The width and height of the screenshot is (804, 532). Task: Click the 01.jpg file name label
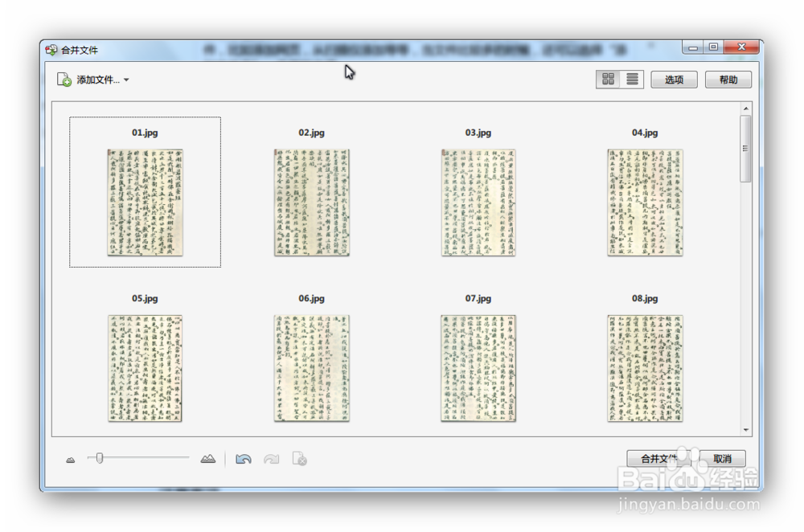145,133
